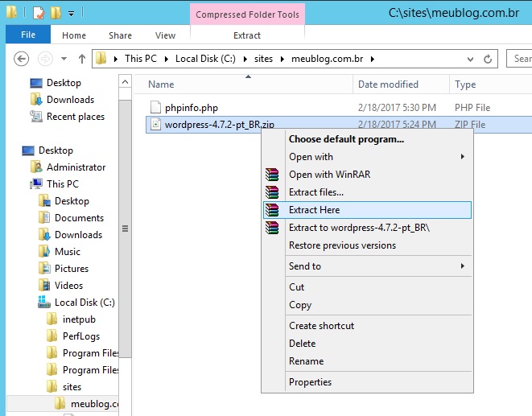Click the Forward arrow button
This screenshot has width=532, height=416.
[45, 59]
